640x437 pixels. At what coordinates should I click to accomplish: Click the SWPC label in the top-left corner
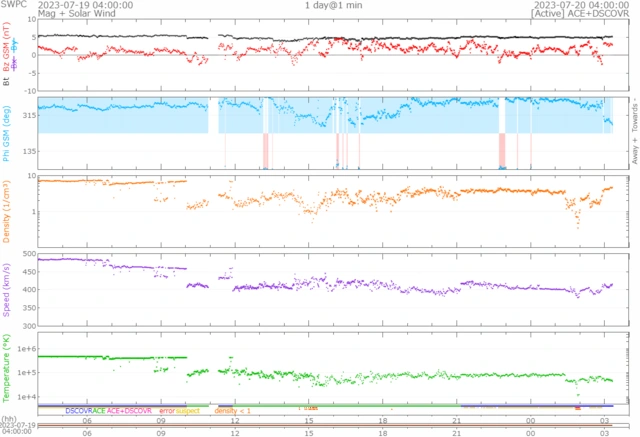click(x=15, y=4)
